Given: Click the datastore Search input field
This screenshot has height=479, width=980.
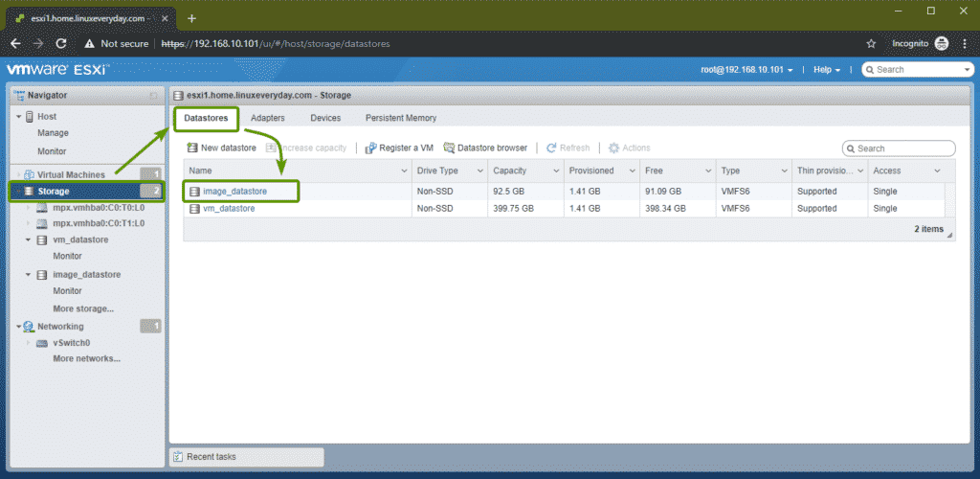Looking at the screenshot, I should [x=904, y=148].
